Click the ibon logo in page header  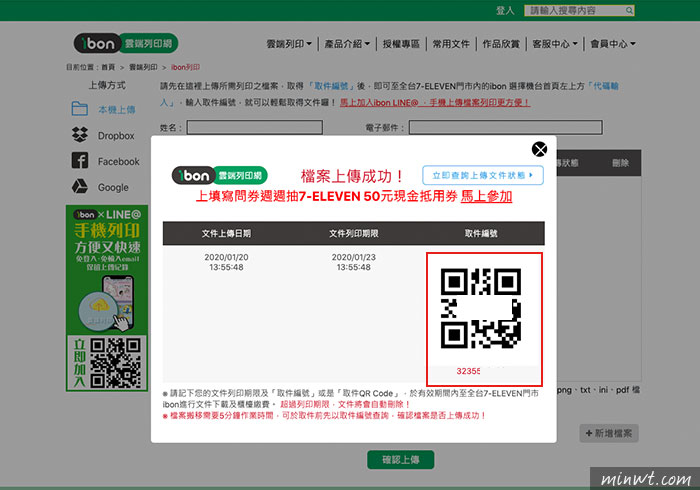point(126,43)
